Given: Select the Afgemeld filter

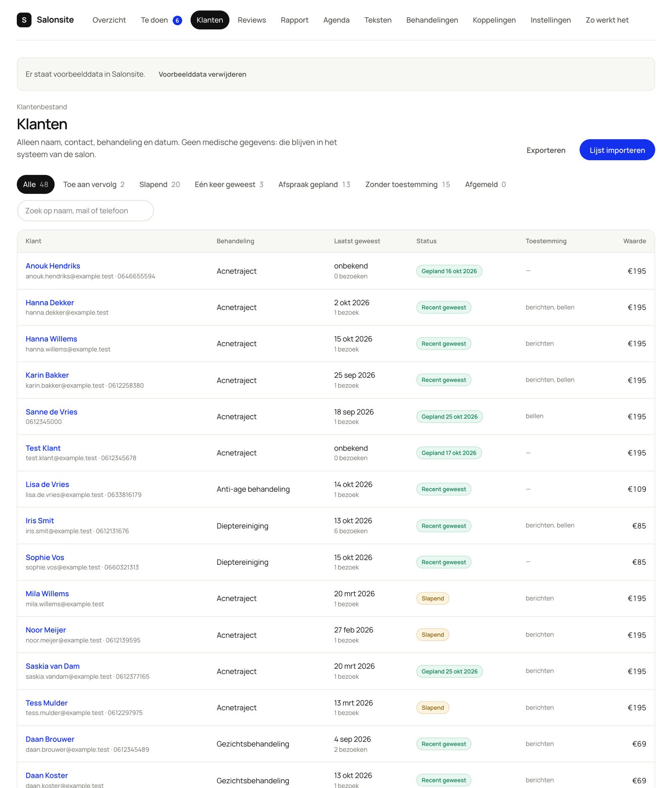Looking at the screenshot, I should [485, 184].
